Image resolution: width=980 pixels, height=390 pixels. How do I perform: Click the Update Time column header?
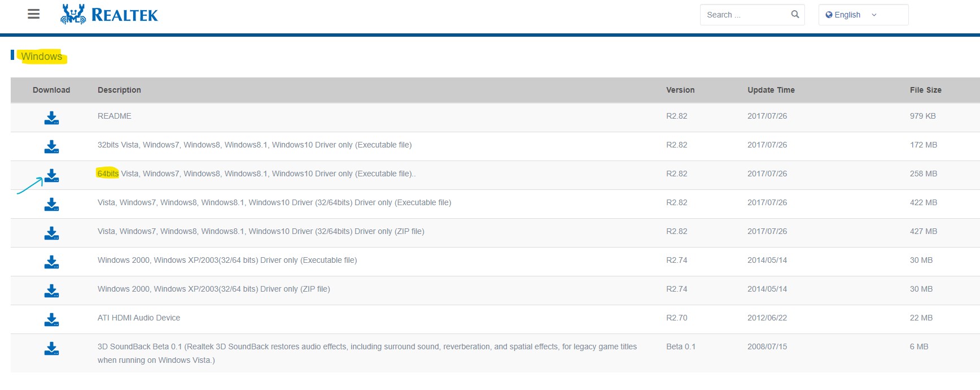coord(771,90)
